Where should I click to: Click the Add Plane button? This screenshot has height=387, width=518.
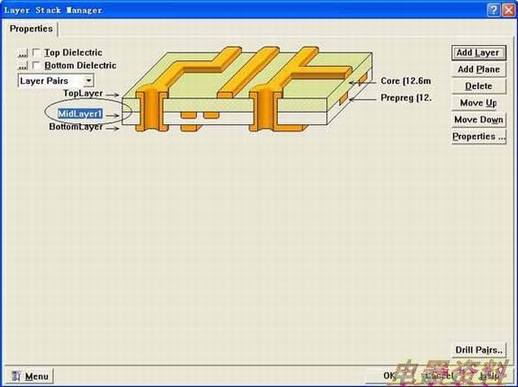tap(479, 69)
